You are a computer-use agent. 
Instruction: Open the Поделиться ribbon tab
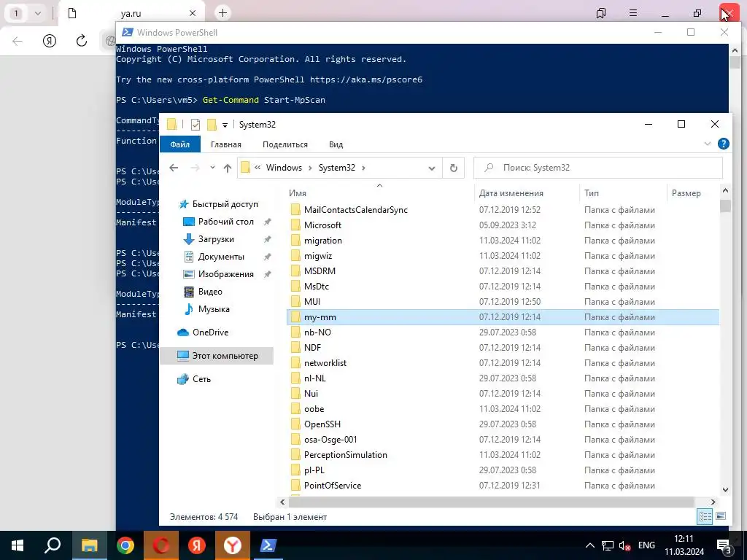(285, 144)
